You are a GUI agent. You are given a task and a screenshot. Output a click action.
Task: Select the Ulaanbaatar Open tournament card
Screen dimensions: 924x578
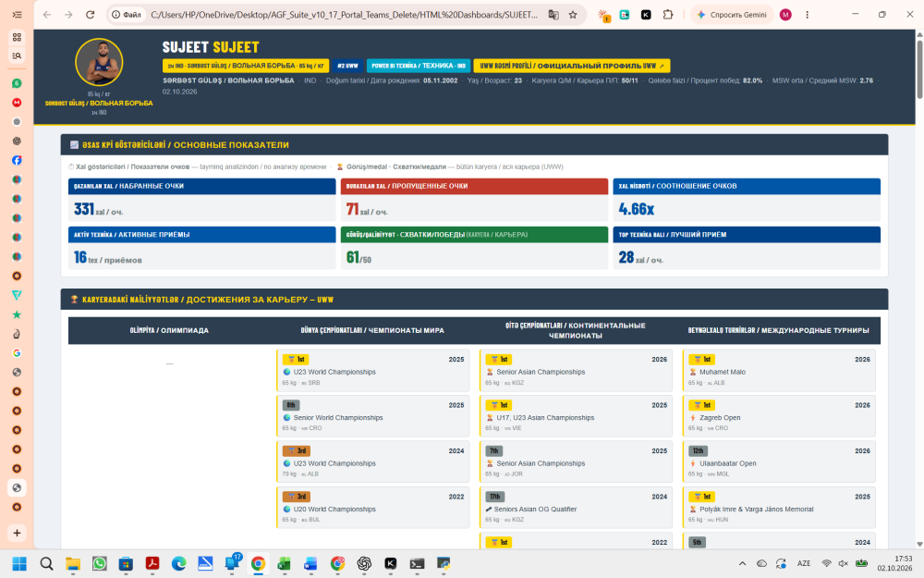(779, 461)
